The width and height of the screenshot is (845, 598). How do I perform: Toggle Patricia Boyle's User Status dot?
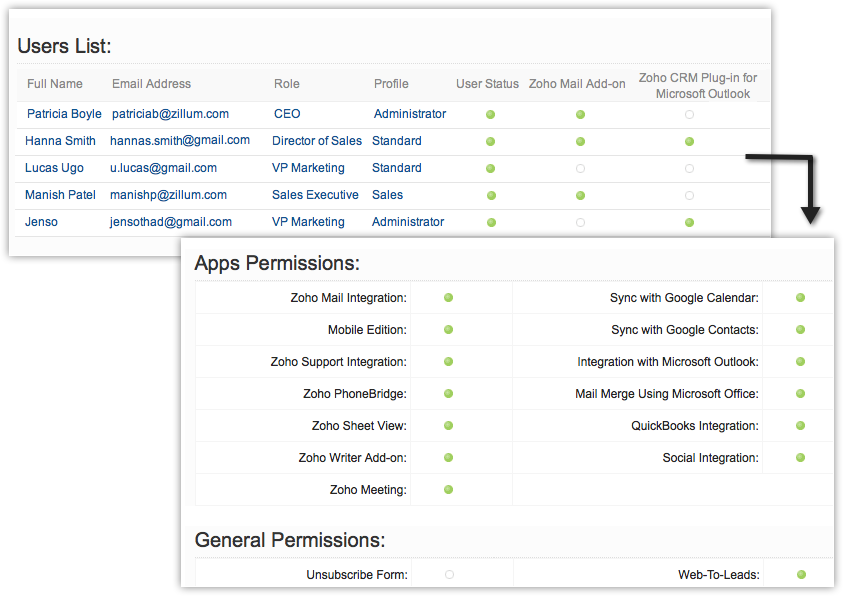click(x=490, y=115)
